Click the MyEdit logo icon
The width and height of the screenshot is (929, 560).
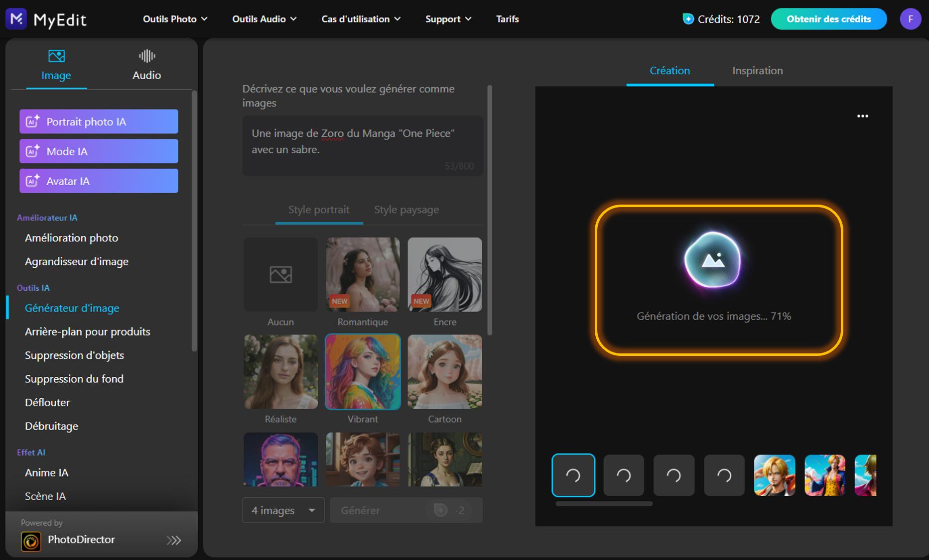pyautogui.click(x=16, y=19)
